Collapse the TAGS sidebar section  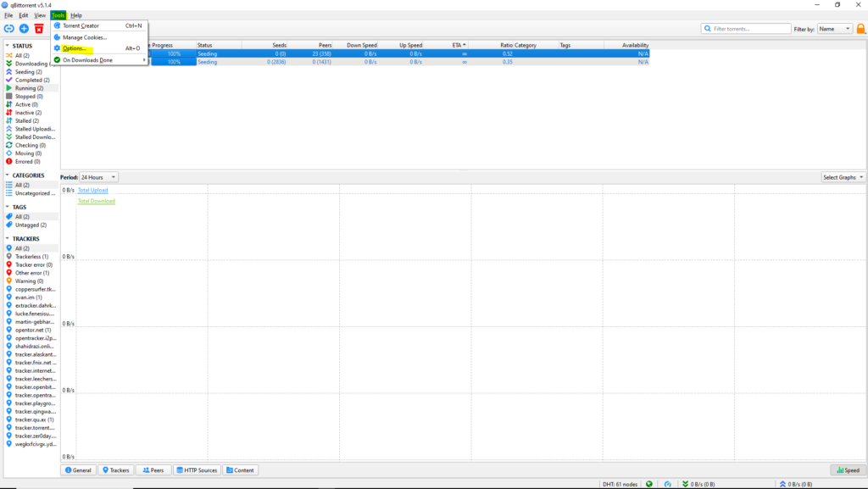(7, 207)
